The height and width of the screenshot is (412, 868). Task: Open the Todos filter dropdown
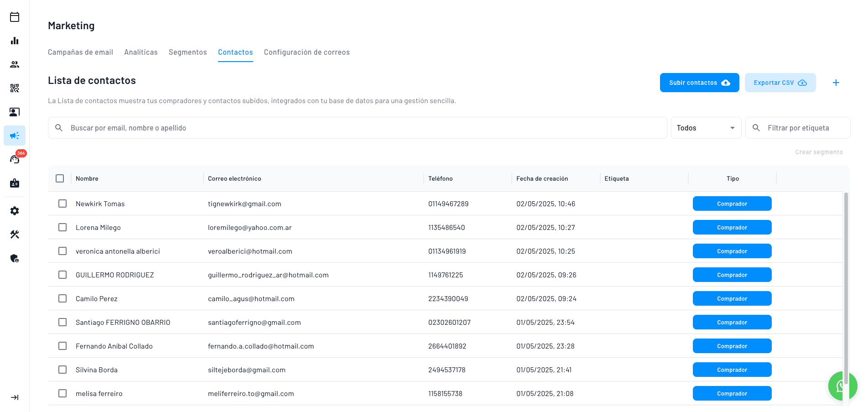pyautogui.click(x=706, y=128)
